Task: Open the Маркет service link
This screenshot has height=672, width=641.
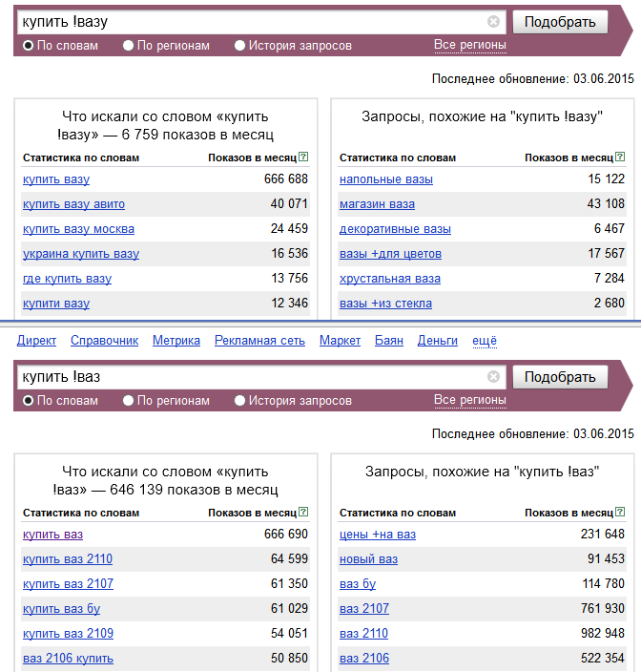Action: click(340, 341)
